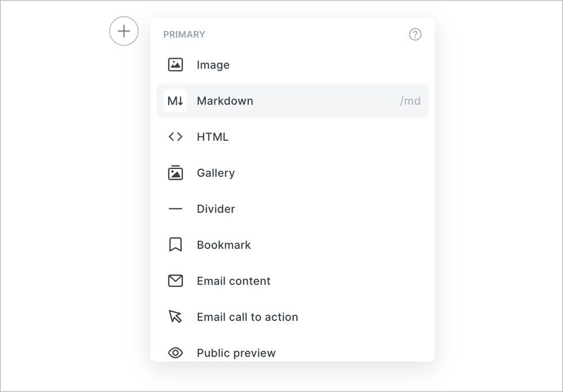The image size is (563, 392).
Task: Click the Bookmark ribbon icon
Action: [x=175, y=244]
